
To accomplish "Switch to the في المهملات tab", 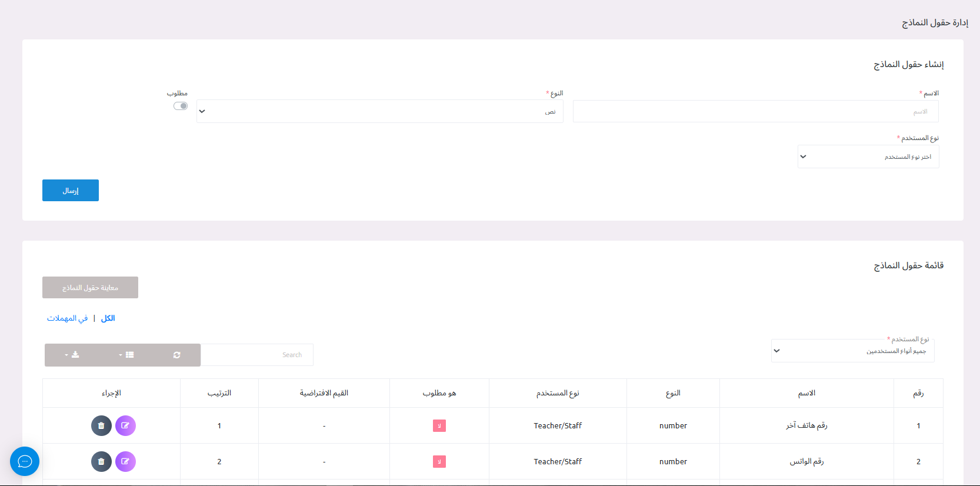I will coord(67,318).
